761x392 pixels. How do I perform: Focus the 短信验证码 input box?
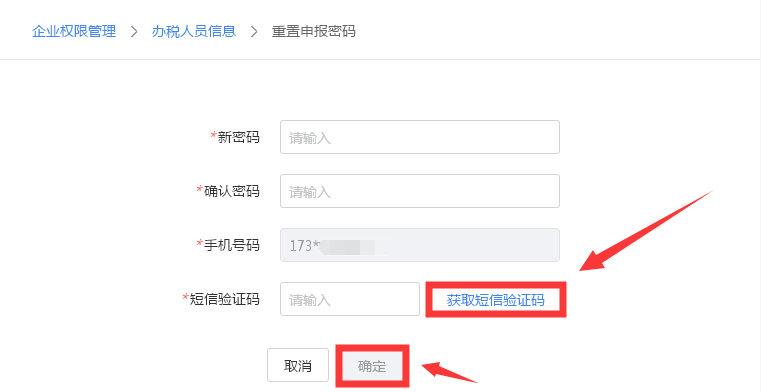coord(350,299)
